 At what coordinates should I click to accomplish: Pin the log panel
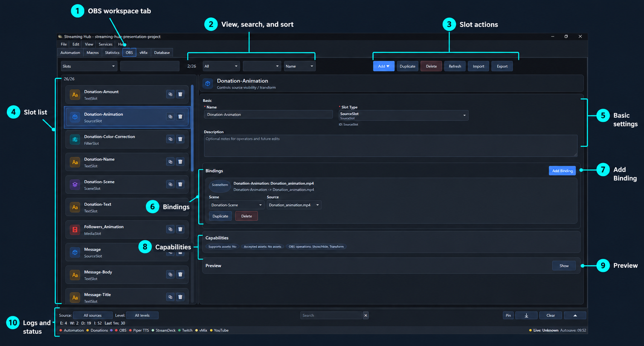tap(508, 316)
